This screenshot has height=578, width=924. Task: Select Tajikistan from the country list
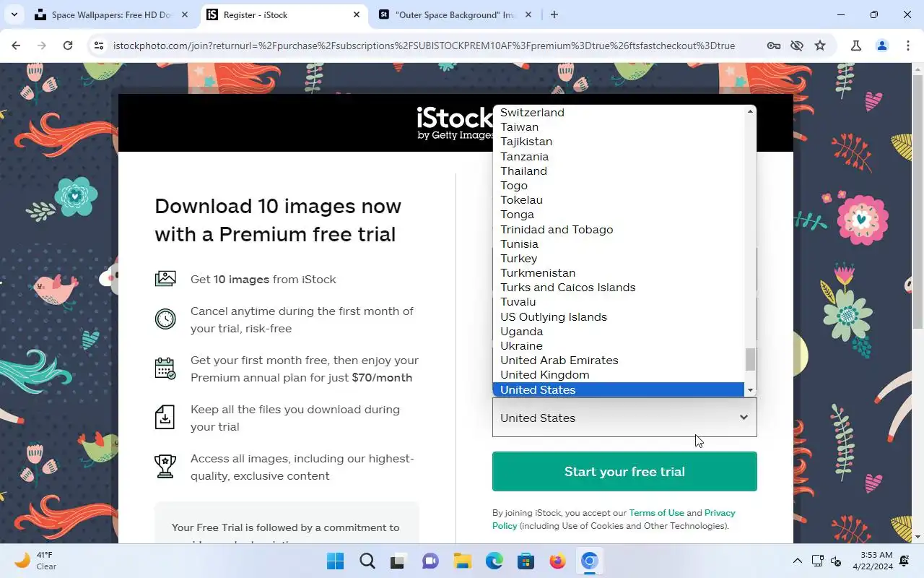(619, 142)
